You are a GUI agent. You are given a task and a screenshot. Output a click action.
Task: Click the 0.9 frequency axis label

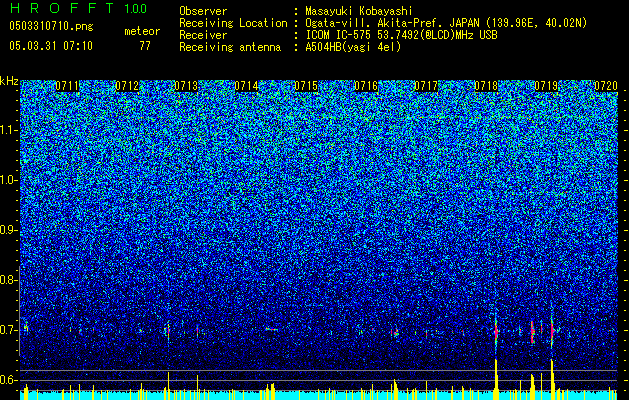coord(7,230)
